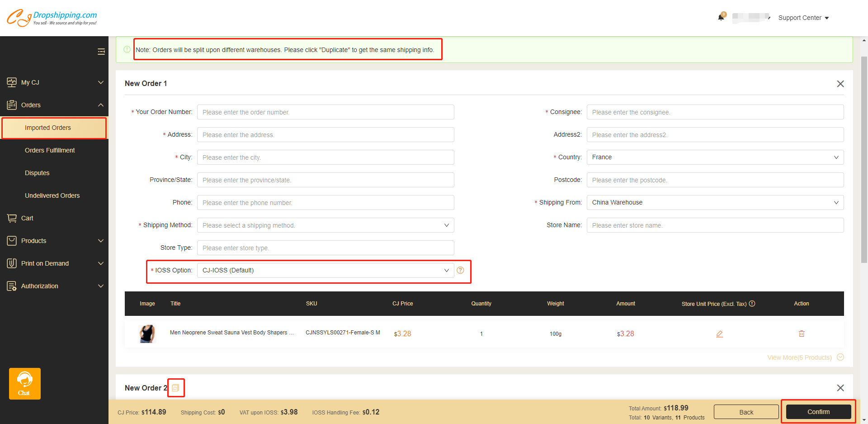Click the Duplicate icon next to New Order 2
Viewport: 868px width, 424px height.
point(175,388)
